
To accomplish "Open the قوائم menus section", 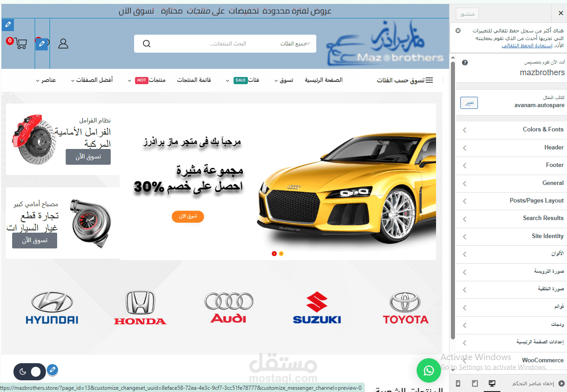I will 511,307.
